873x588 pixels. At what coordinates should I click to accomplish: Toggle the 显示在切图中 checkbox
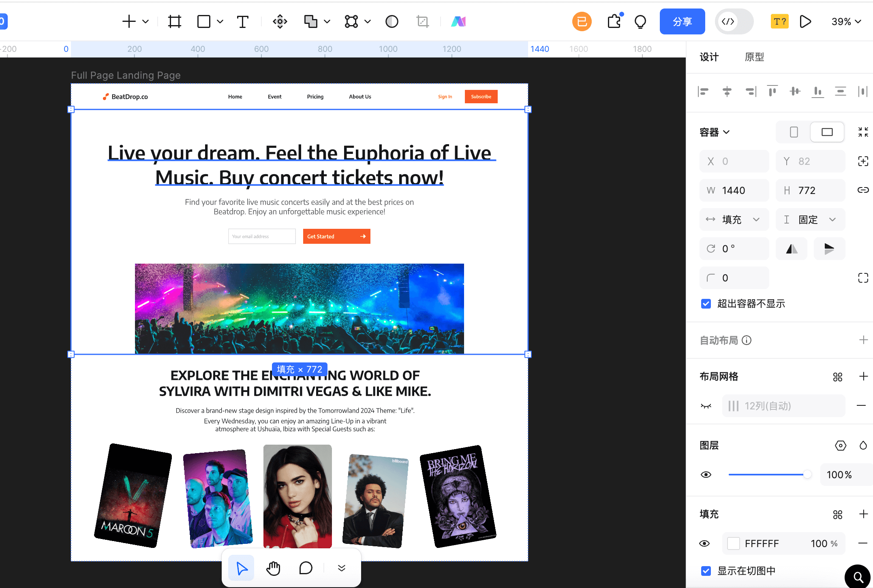tap(706, 571)
